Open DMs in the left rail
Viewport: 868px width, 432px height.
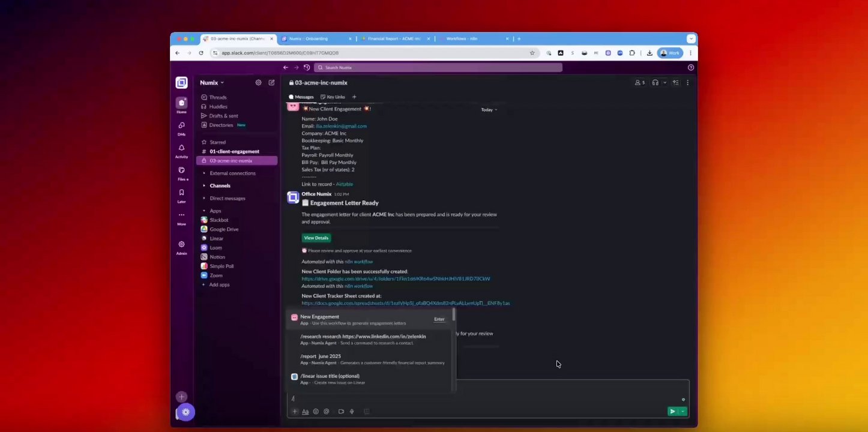tap(181, 128)
